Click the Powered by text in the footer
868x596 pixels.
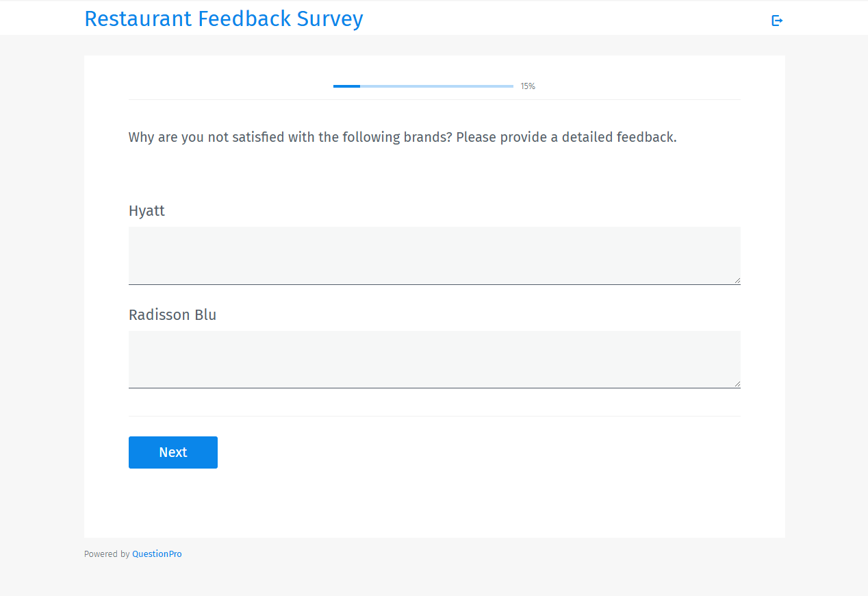107,554
